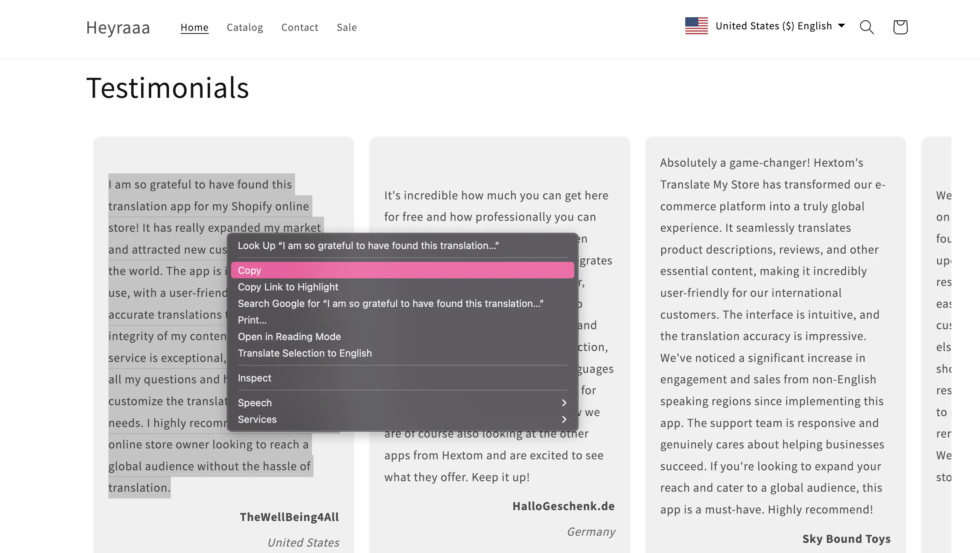Open the Contact link
The height and width of the screenshot is (553, 980).
coord(300,27)
